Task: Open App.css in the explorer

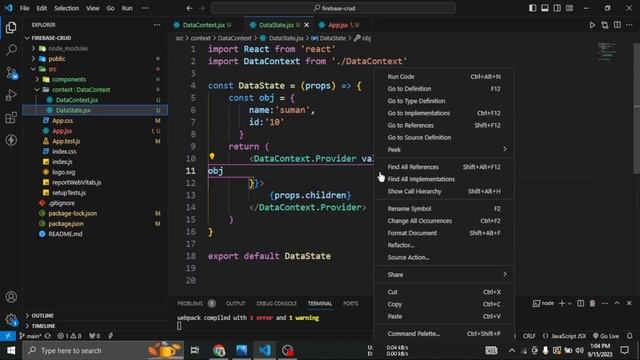Action: pyautogui.click(x=62, y=120)
